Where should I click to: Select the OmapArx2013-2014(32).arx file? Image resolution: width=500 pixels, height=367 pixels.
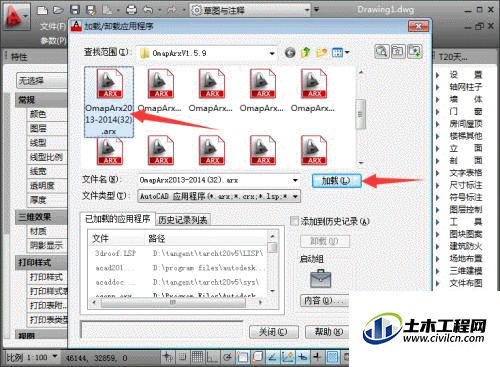pos(109,102)
